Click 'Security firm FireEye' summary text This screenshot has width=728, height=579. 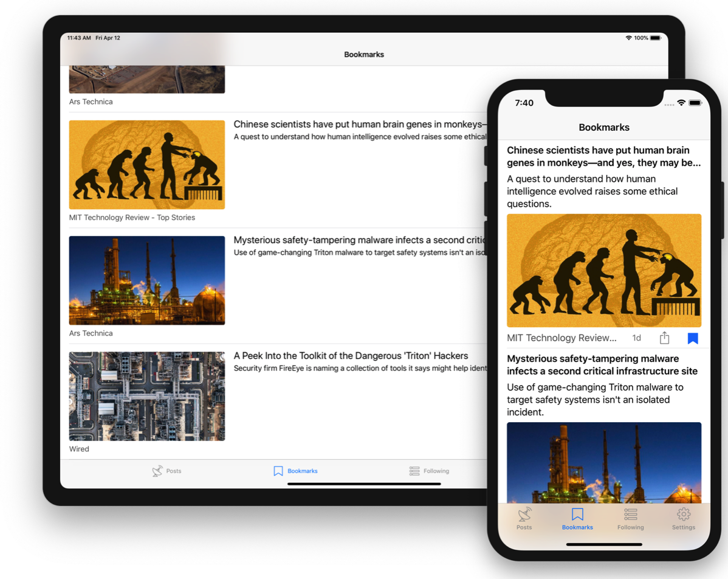point(360,368)
